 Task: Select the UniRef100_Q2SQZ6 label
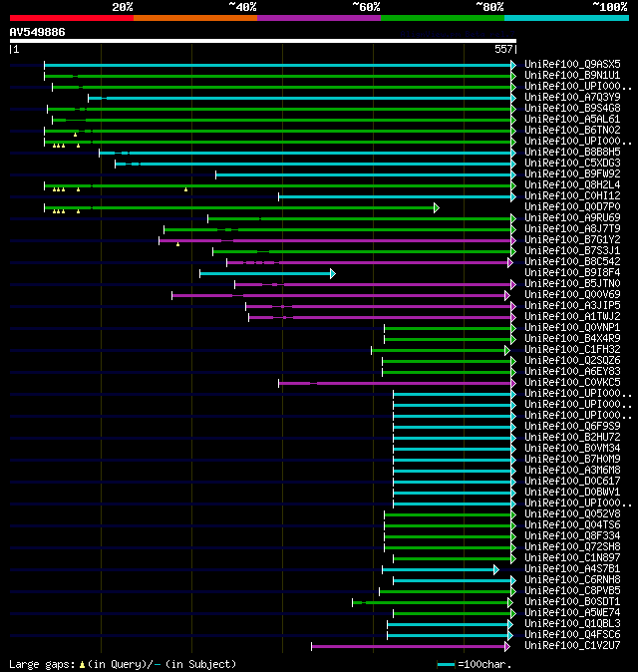pos(572,361)
